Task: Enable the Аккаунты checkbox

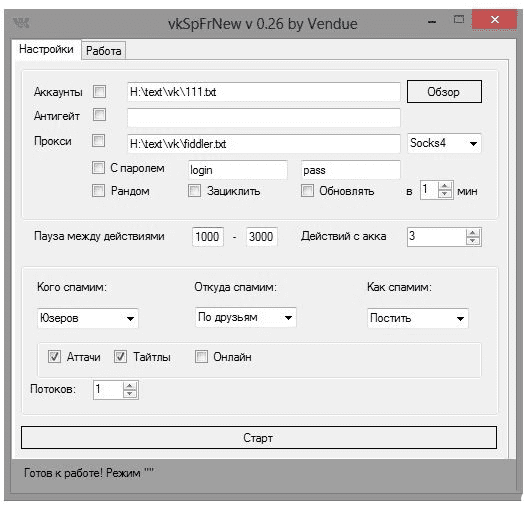Action: coord(99,91)
